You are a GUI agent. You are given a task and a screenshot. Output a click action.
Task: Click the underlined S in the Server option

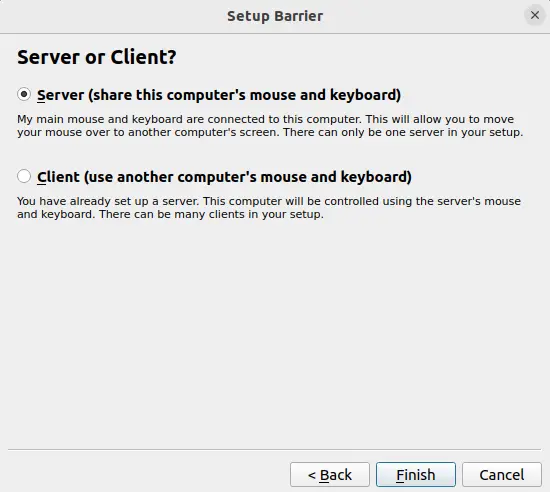click(x=41, y=95)
